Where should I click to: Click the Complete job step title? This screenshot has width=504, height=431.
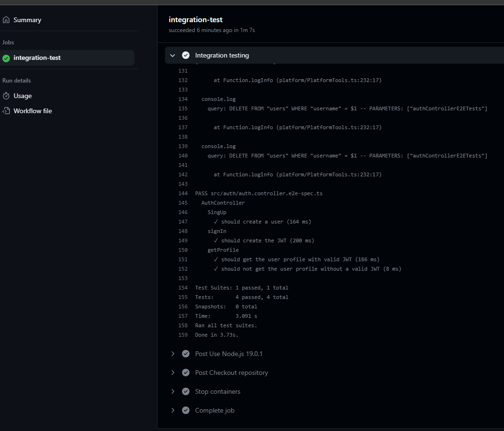pos(215,410)
